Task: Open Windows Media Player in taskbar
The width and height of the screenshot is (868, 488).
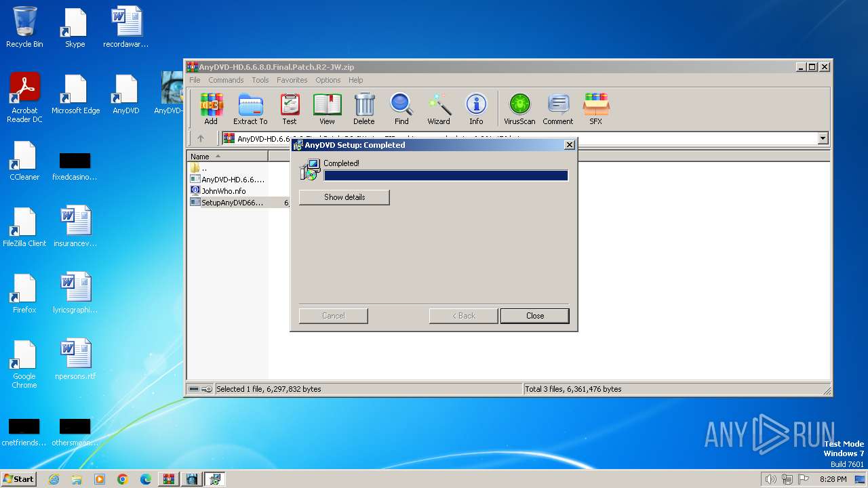Action: [100, 479]
